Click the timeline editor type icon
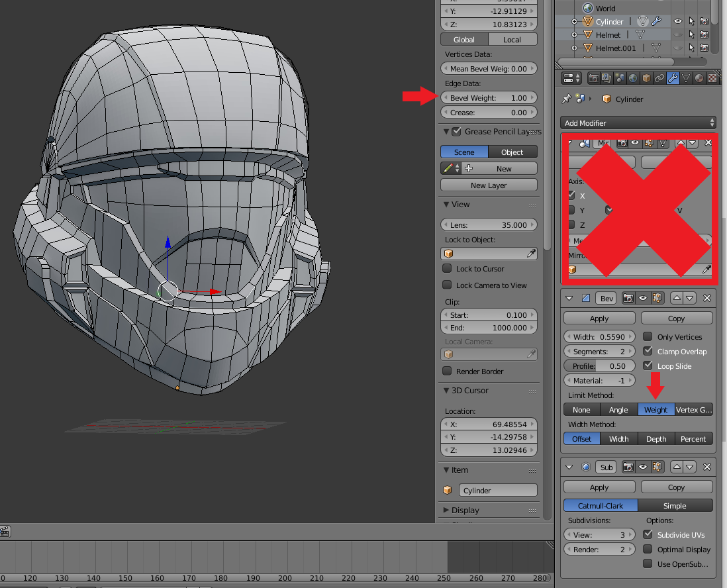 pos(5,532)
